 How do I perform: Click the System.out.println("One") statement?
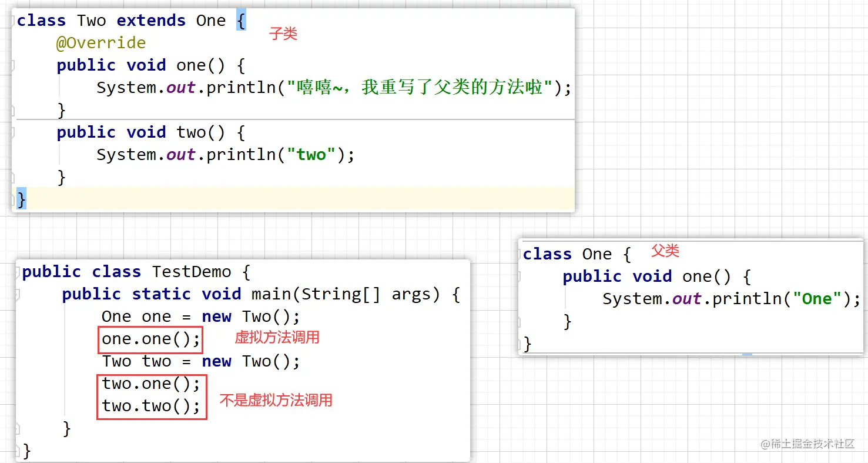click(x=731, y=299)
